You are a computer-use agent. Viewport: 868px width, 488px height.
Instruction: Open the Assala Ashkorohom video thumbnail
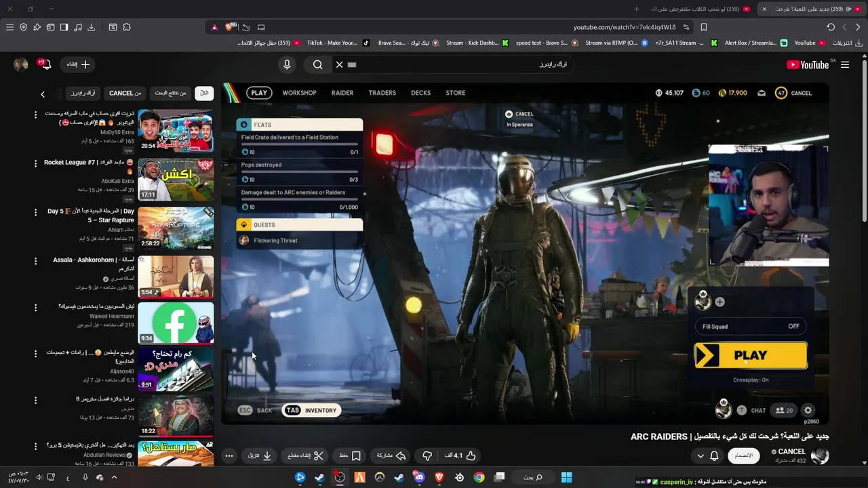pyautogui.click(x=176, y=277)
